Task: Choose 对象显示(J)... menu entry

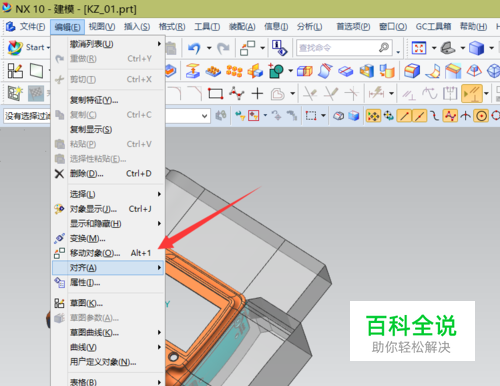Action: (x=108, y=209)
